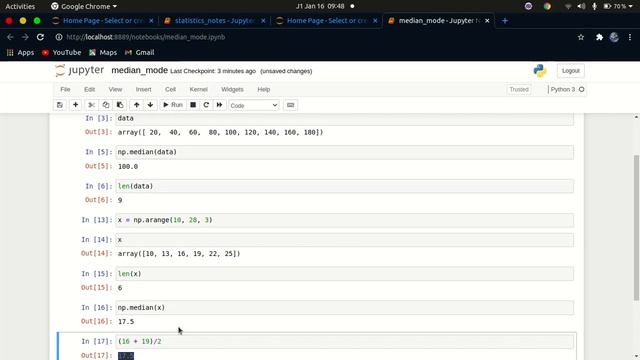The height and width of the screenshot is (360, 640).
Task: Close the statistics_notes tab
Action: [263, 20]
